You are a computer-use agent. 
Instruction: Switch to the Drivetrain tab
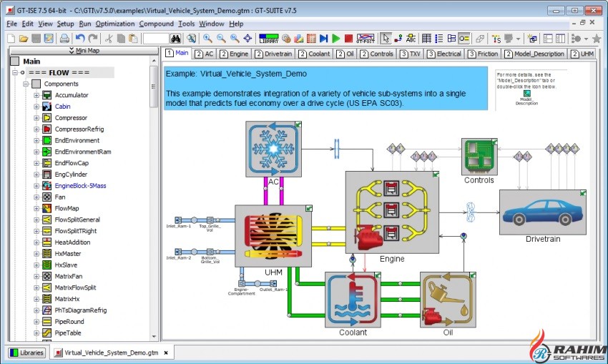(x=273, y=54)
